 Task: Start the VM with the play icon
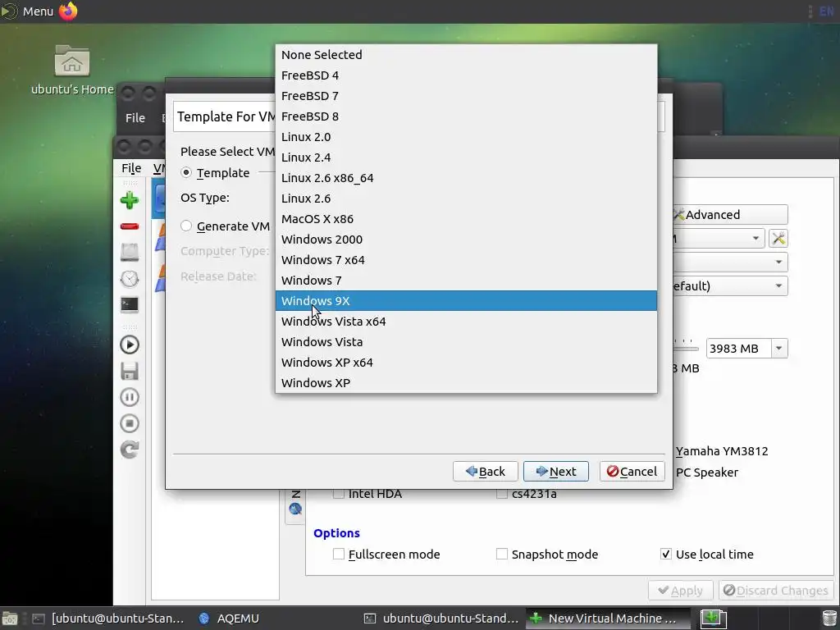pyautogui.click(x=129, y=345)
